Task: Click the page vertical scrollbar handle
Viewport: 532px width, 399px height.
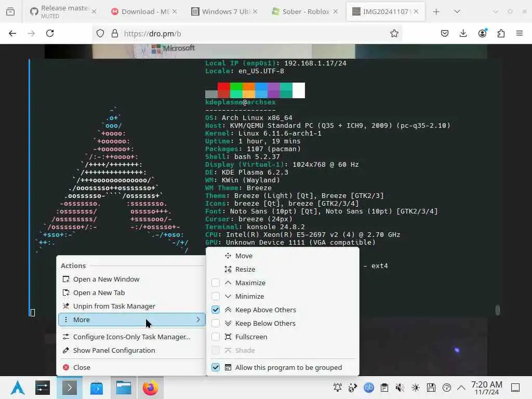Action: click(497, 310)
